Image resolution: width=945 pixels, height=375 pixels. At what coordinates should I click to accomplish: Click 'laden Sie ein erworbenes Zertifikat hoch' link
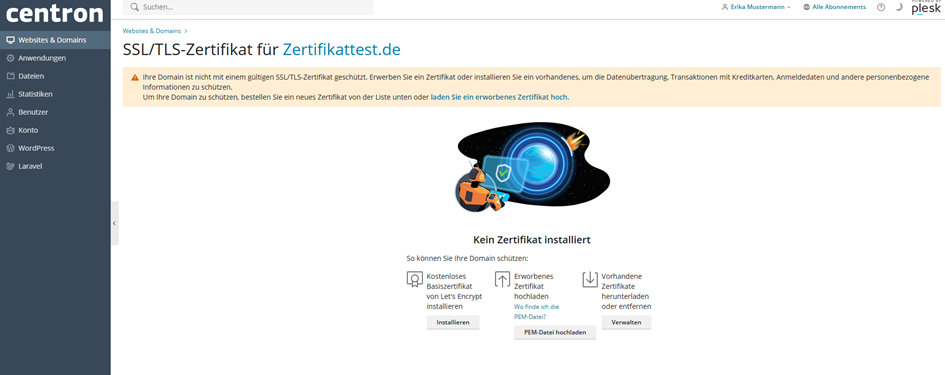pos(499,96)
